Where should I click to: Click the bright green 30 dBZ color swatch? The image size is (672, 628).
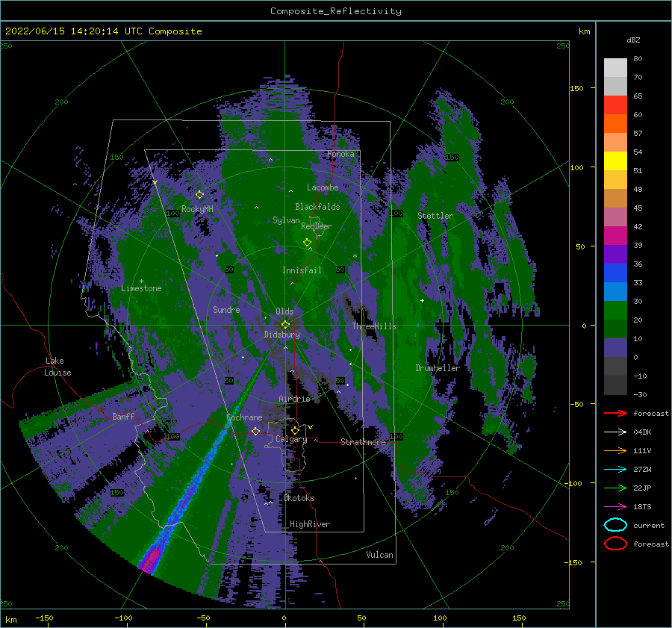[615, 310]
